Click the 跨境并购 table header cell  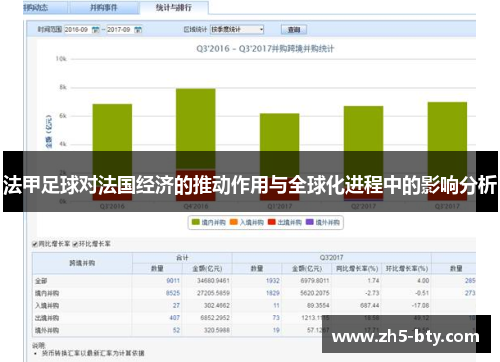[x=82, y=263]
